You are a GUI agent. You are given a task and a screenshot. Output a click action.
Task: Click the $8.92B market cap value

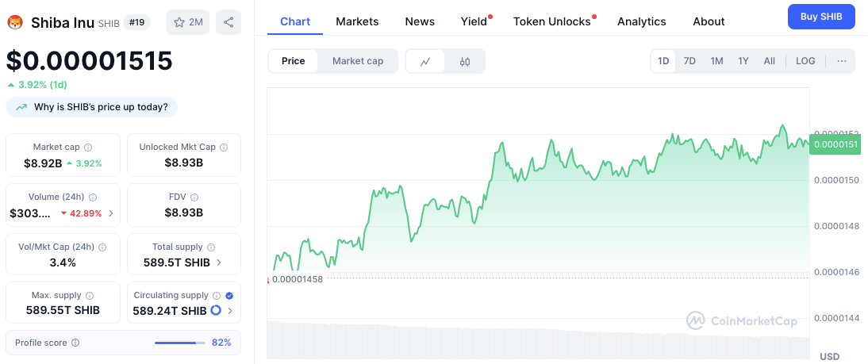pyautogui.click(x=43, y=163)
